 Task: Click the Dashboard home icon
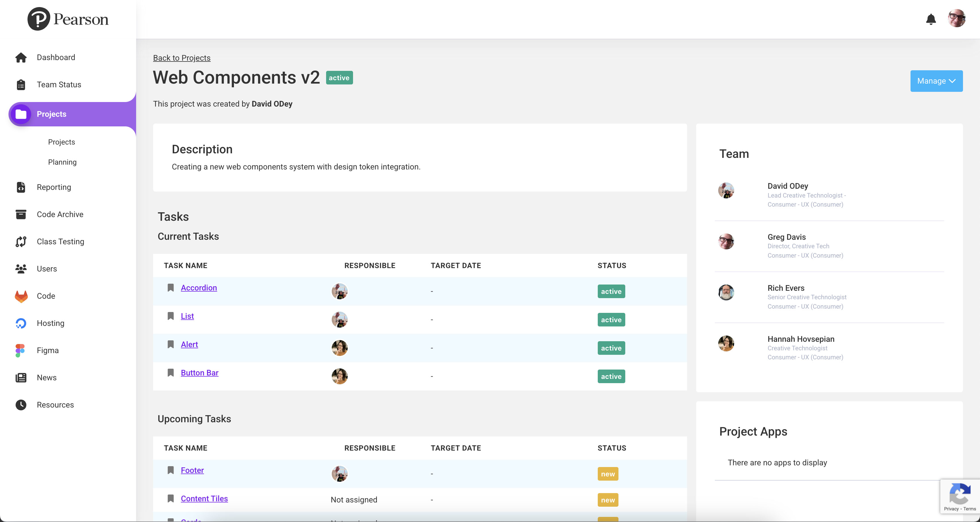pos(21,58)
